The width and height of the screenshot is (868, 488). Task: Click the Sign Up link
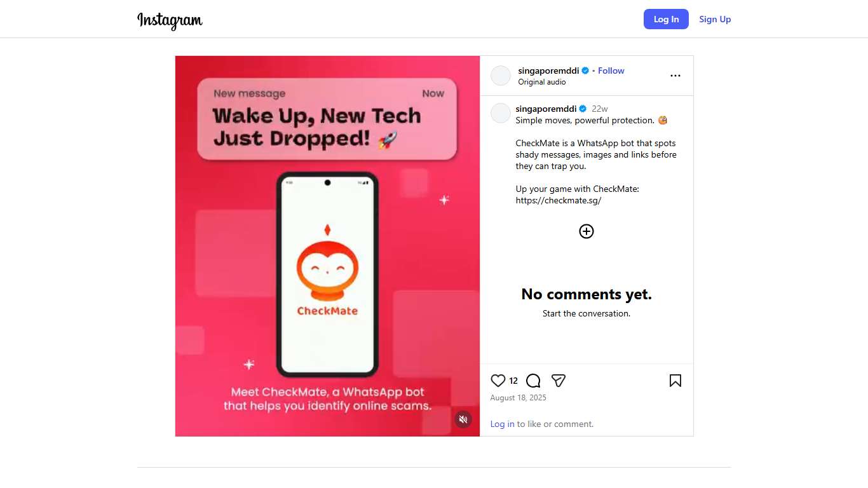[715, 19]
